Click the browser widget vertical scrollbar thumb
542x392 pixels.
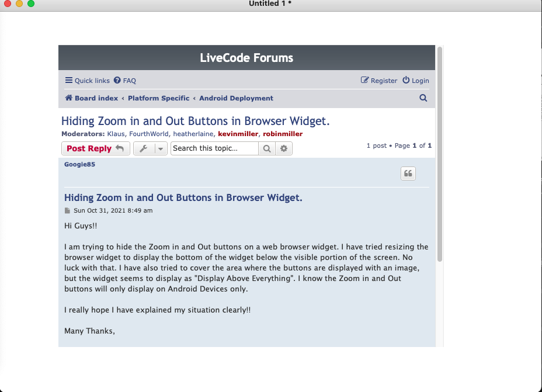click(x=440, y=154)
